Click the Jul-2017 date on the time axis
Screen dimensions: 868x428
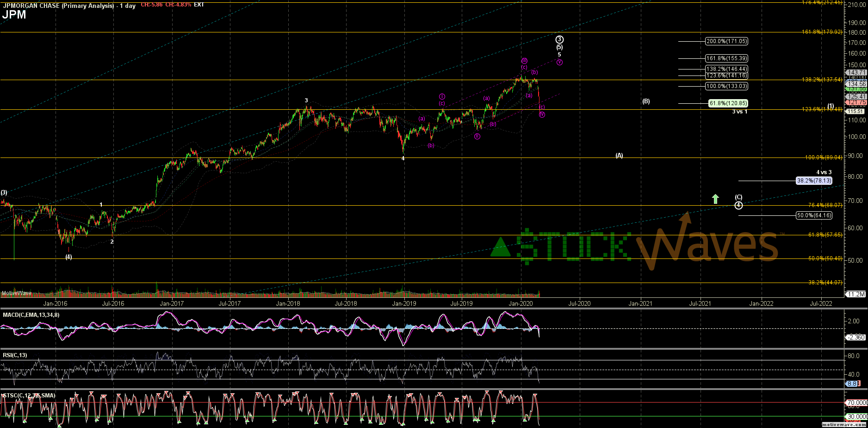(229, 303)
